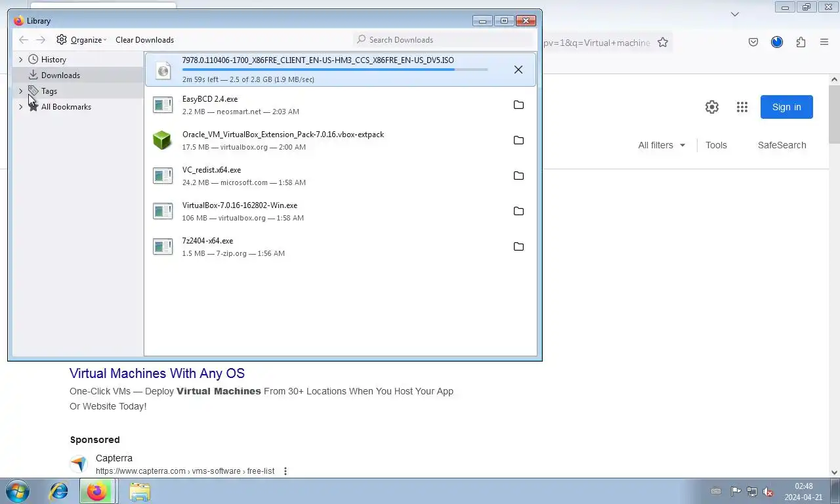This screenshot has height=504, width=840.
Task: Open containing folder for 7z2404-x64.exe
Action: click(518, 247)
